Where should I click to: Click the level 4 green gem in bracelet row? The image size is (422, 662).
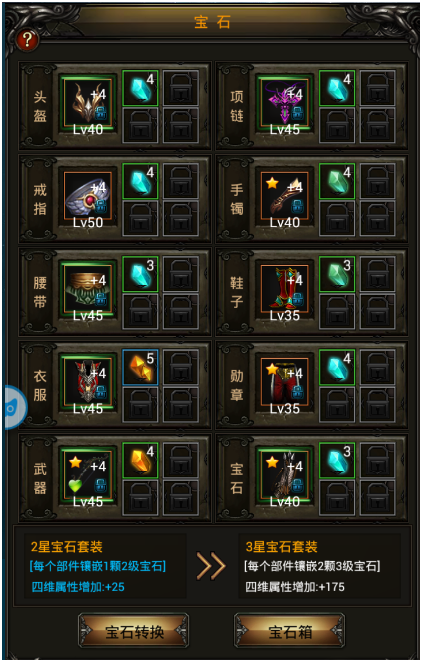pos(337,181)
